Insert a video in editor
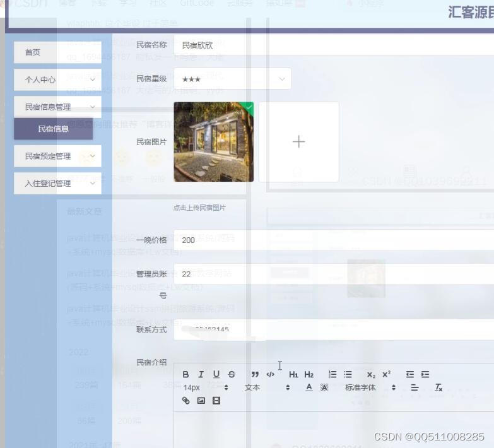 [216, 401]
